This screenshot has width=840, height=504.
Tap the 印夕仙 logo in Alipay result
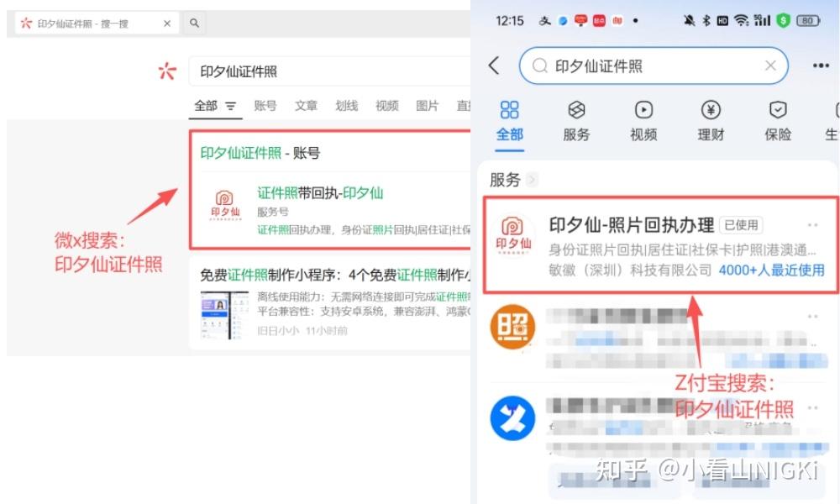(x=512, y=236)
